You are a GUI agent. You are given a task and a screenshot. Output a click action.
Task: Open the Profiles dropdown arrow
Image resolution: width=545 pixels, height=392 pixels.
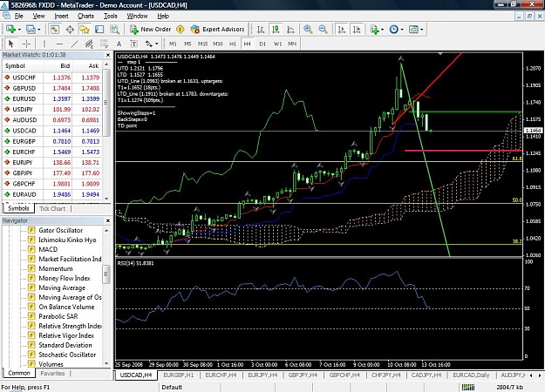[38, 30]
